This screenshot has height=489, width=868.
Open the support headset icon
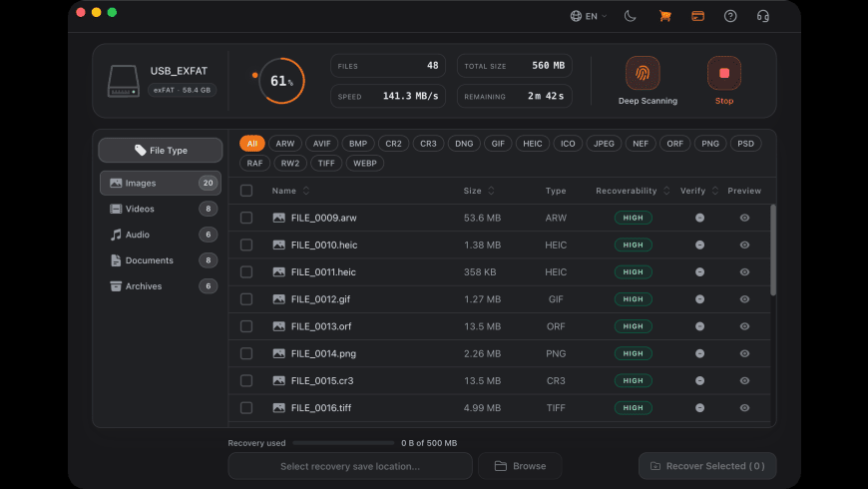(763, 16)
